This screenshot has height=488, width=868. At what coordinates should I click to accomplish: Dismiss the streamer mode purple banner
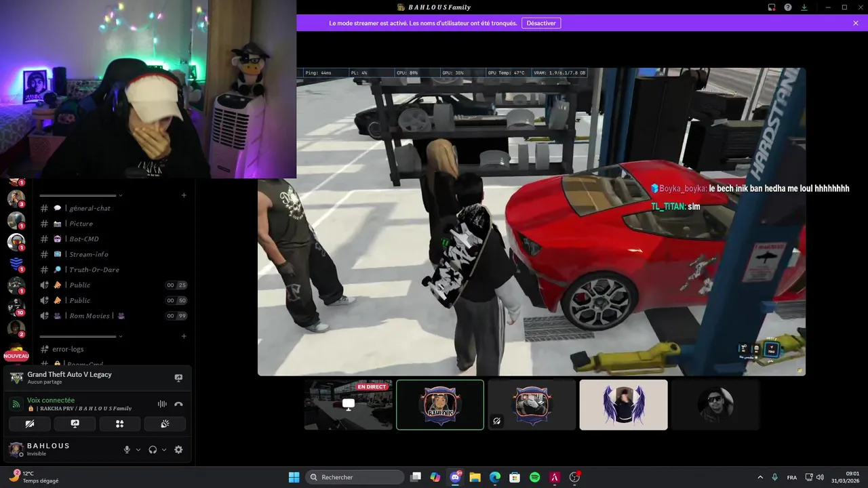coord(856,23)
